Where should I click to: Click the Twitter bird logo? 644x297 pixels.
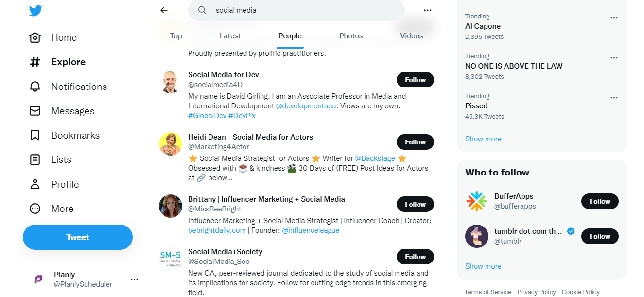tap(35, 10)
